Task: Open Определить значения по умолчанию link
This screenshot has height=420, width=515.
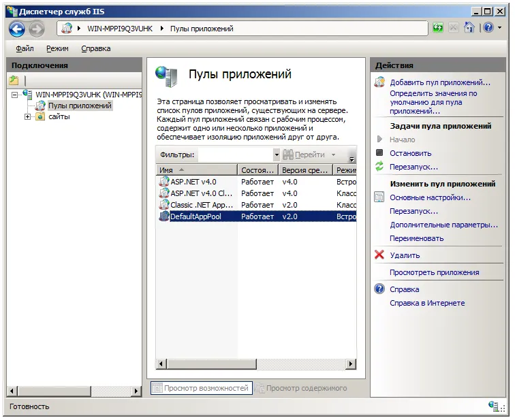Action: 433,102
